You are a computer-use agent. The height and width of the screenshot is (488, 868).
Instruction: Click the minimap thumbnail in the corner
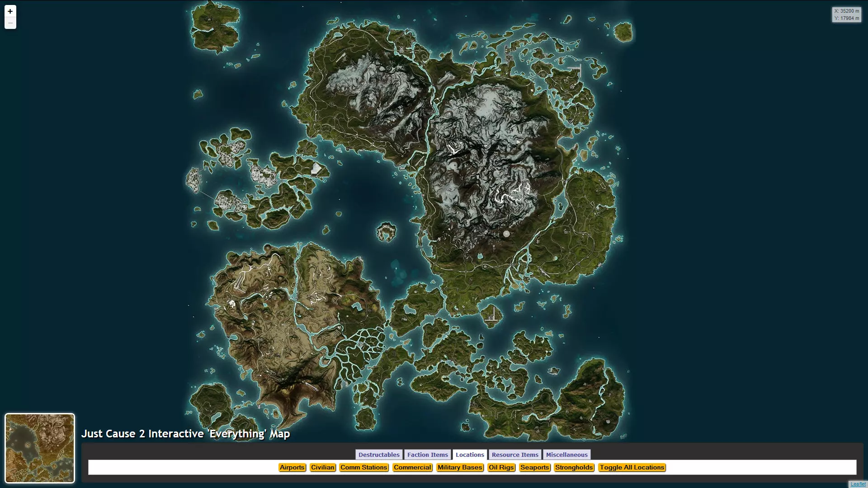tap(40, 448)
